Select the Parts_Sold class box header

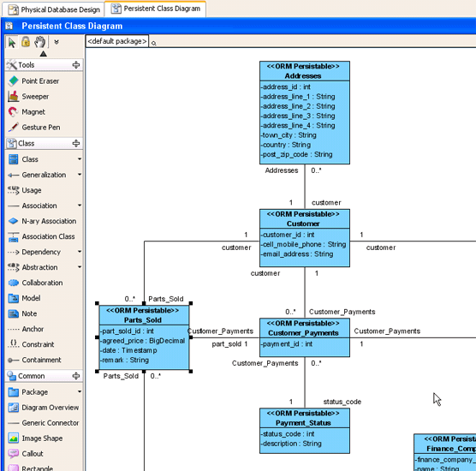[x=144, y=315]
